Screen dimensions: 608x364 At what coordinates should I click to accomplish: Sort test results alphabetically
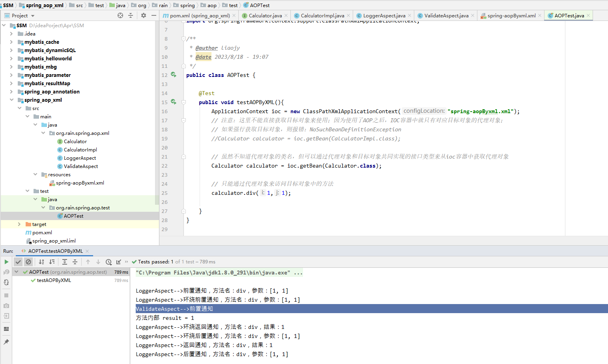(x=41, y=262)
